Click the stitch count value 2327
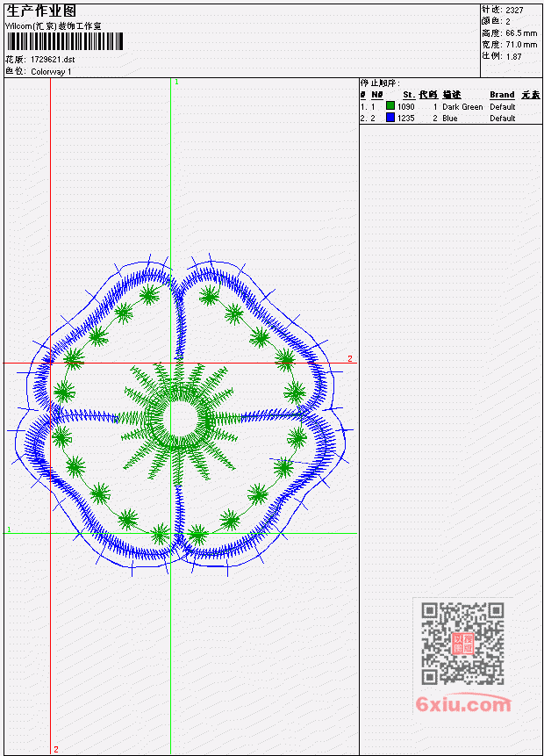The image size is (544, 756). pyautogui.click(x=514, y=10)
